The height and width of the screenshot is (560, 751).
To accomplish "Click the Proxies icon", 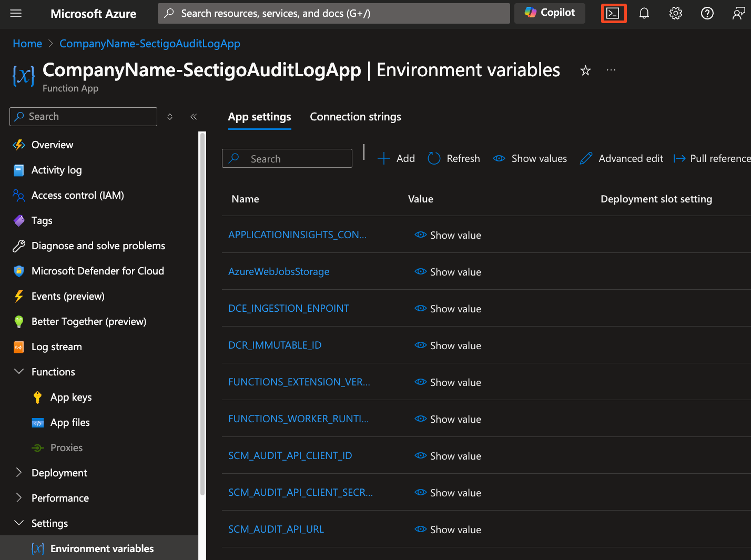I will tap(38, 448).
